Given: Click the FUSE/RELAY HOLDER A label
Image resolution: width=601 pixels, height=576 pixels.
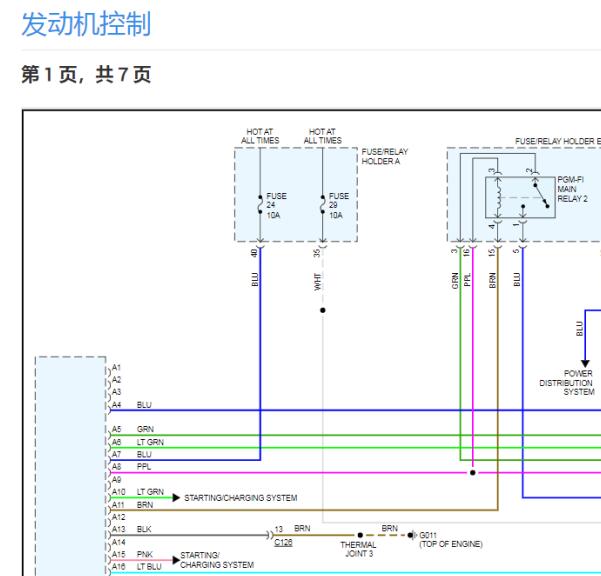Looking at the screenshot, I should (384, 156).
